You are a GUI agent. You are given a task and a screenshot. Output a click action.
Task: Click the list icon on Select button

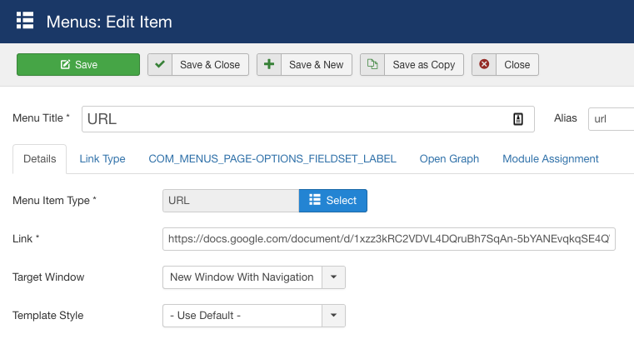pyautogui.click(x=315, y=201)
